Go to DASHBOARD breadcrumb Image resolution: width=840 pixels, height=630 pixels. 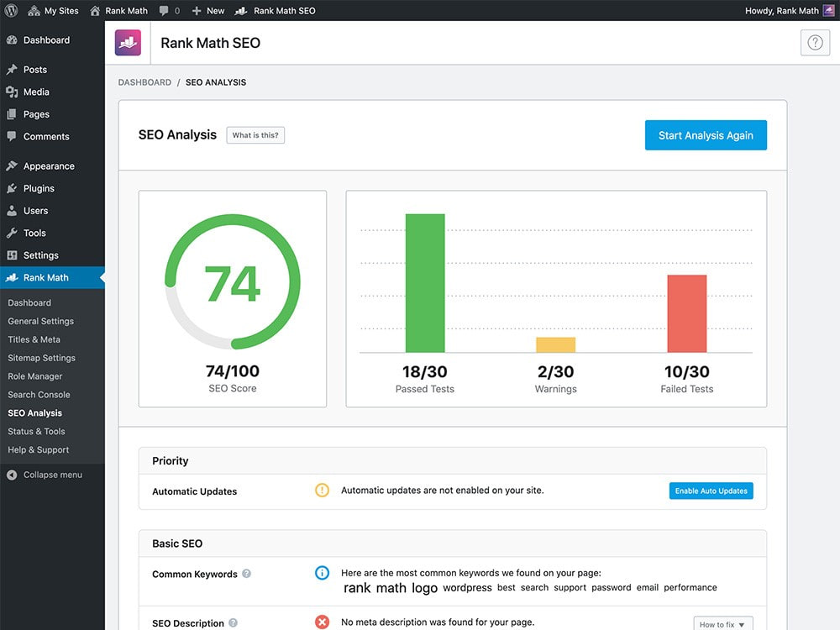point(144,82)
